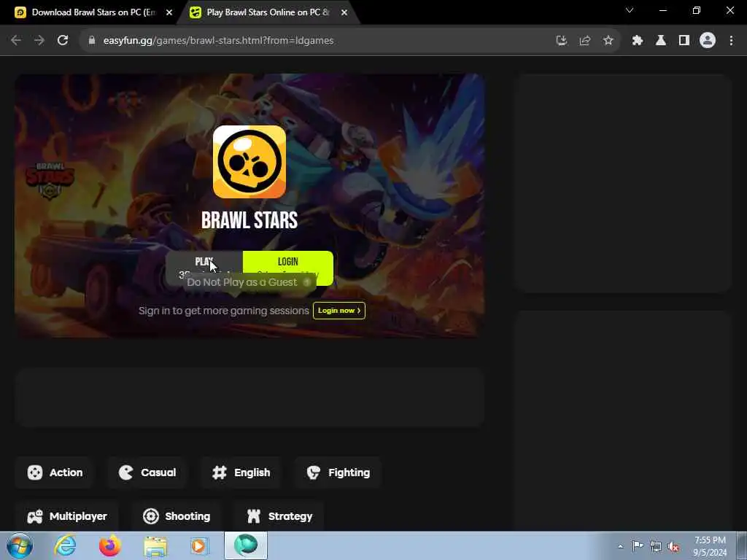The image size is (747, 560).
Task: Open the Strategy category tag
Action: tap(279, 516)
